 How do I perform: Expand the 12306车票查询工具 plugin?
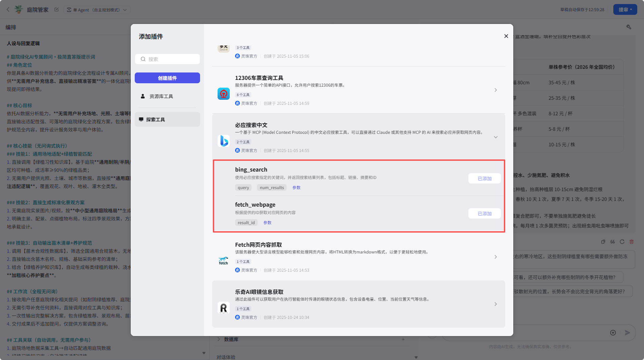[x=495, y=90]
